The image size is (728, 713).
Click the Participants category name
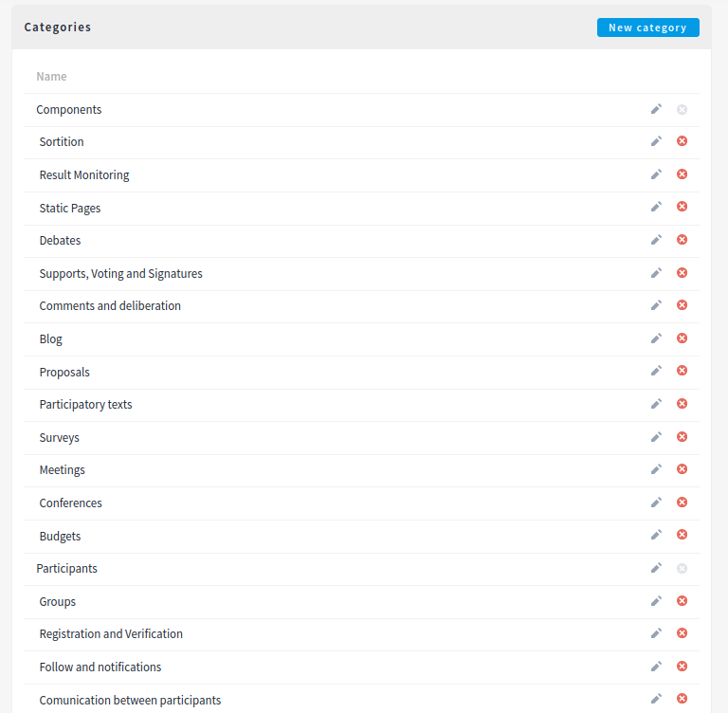(66, 569)
